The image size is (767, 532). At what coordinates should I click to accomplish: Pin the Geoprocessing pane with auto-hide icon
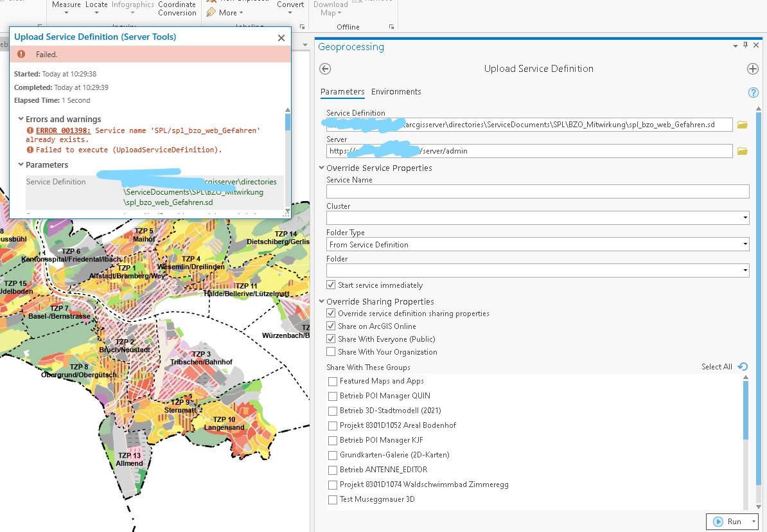click(746, 46)
